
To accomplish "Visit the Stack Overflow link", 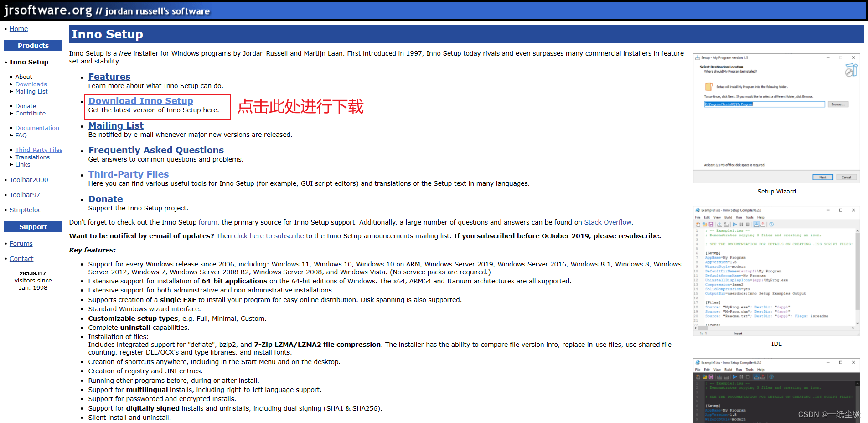I will (x=607, y=222).
